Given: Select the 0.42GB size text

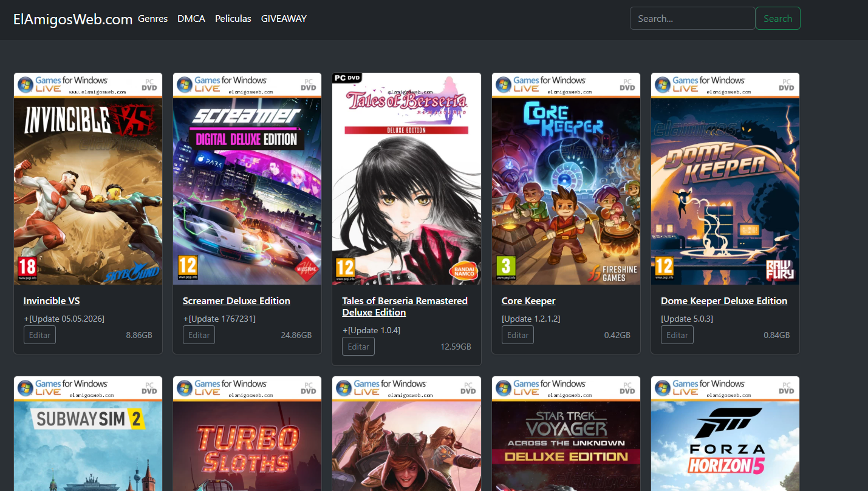Looking at the screenshot, I should coord(617,335).
